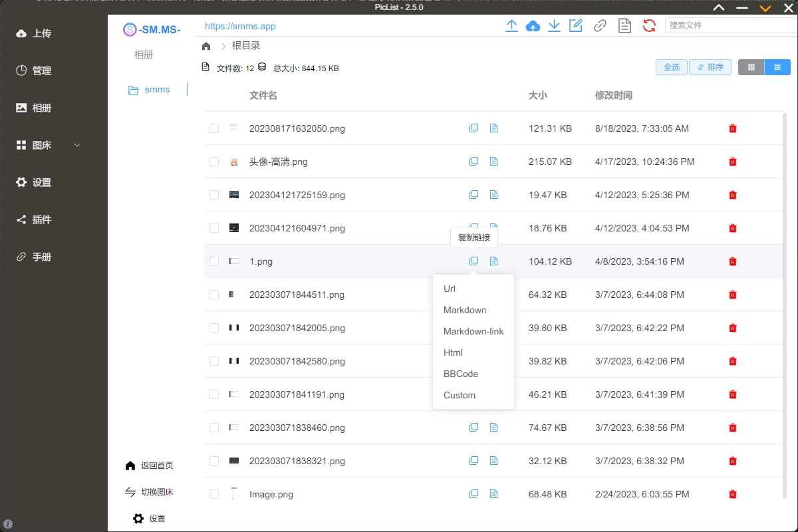
Task: Select the 插件 menu item
Action: 37,219
